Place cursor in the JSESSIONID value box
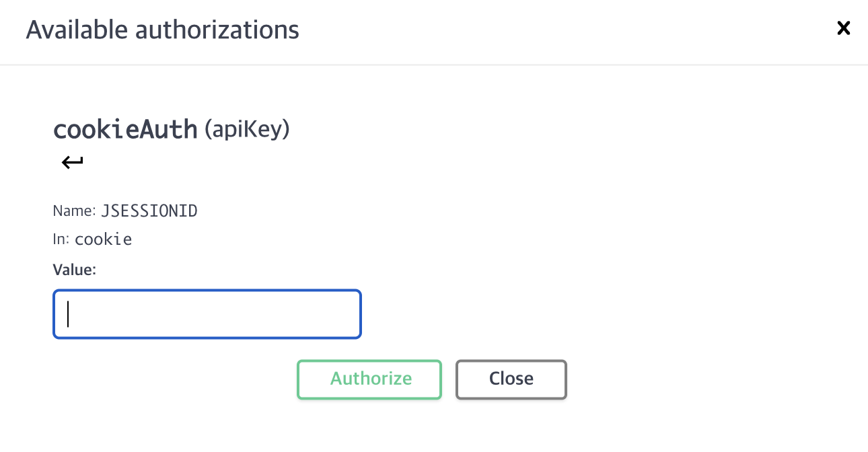Screen dimensions: 868x452 pyautogui.click(x=207, y=314)
